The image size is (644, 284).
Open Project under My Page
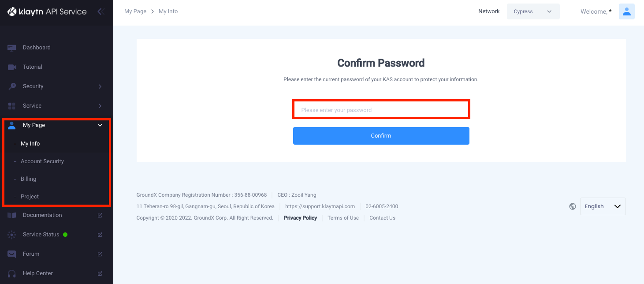click(30, 197)
